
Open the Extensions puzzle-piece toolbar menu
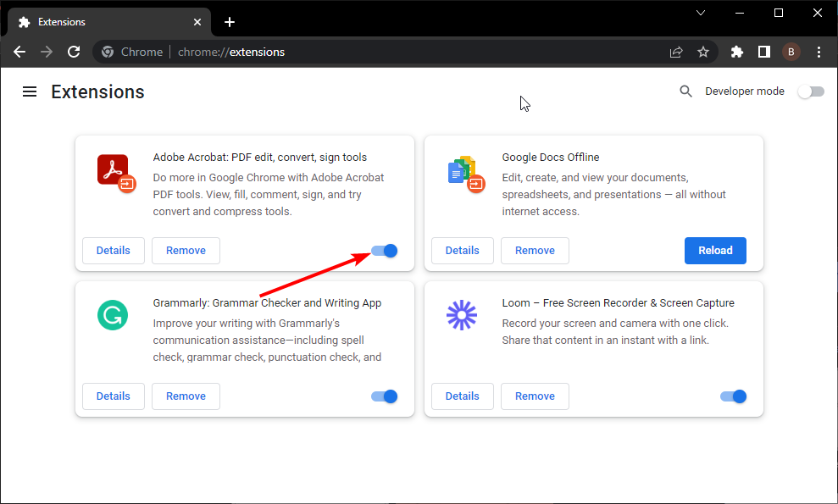tap(737, 52)
